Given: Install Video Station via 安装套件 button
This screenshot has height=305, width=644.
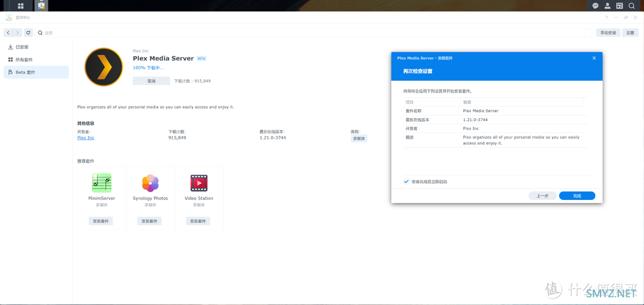Looking at the screenshot, I should coord(198,221).
